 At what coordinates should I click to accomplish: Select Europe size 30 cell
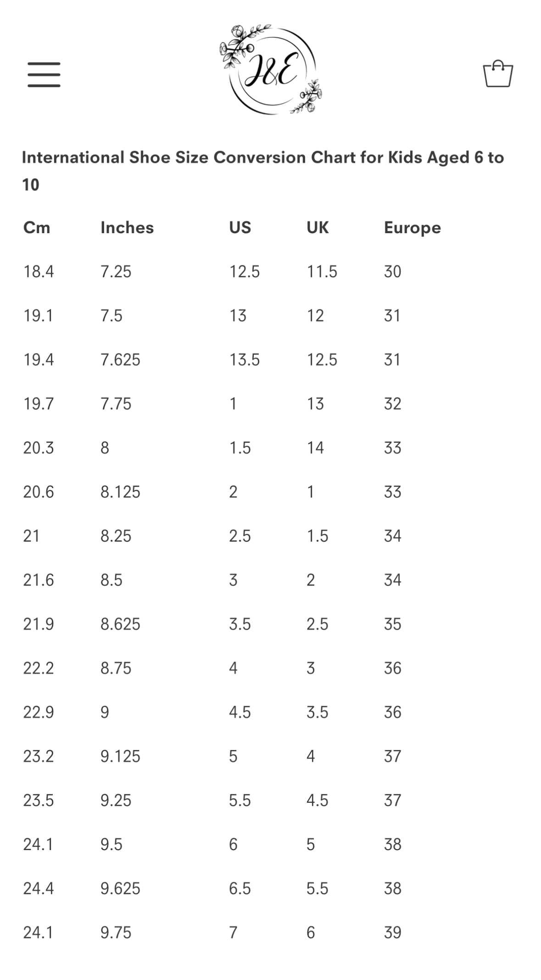click(392, 272)
